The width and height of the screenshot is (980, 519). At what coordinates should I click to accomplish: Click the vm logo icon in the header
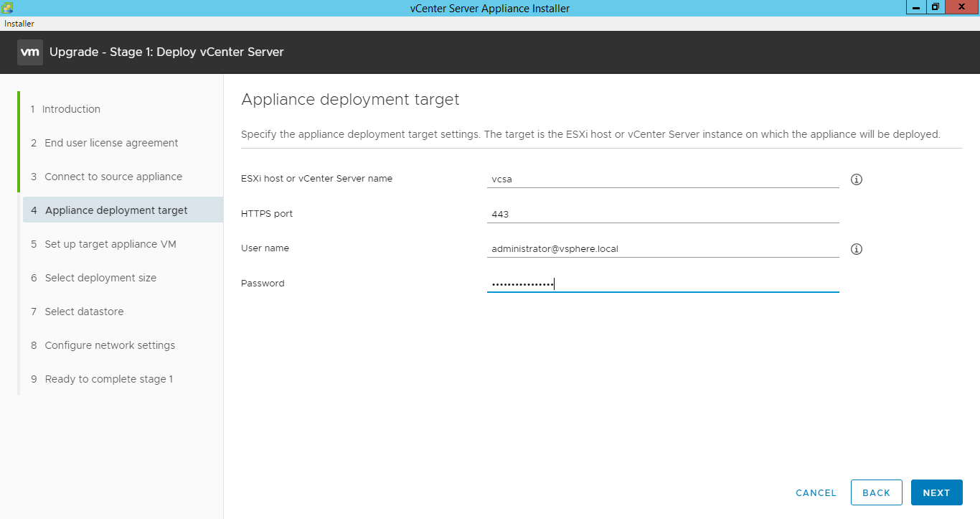tap(29, 52)
